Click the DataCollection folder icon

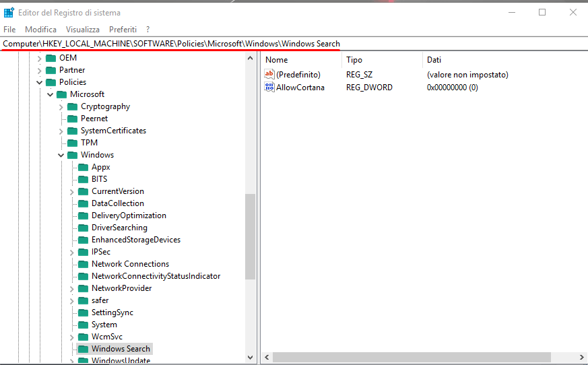click(84, 203)
